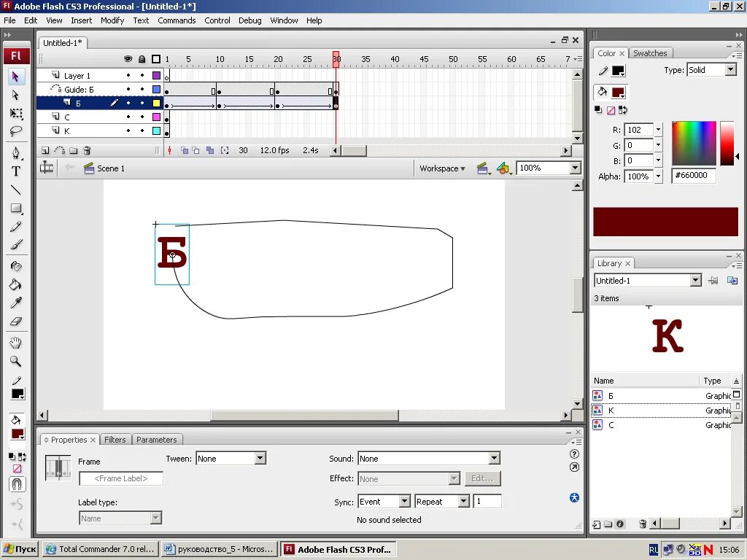The image size is (747, 560).
Task: Click fill color swatch in Color panel
Action: coord(619,92)
